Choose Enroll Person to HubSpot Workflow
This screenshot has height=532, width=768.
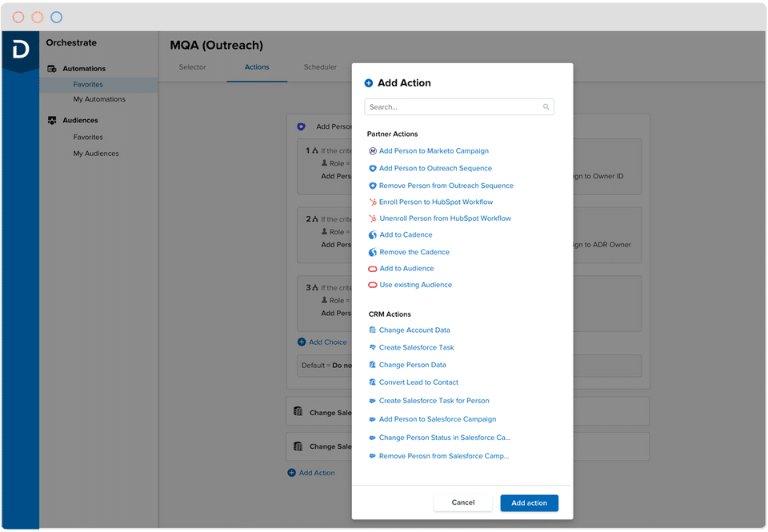(436, 202)
